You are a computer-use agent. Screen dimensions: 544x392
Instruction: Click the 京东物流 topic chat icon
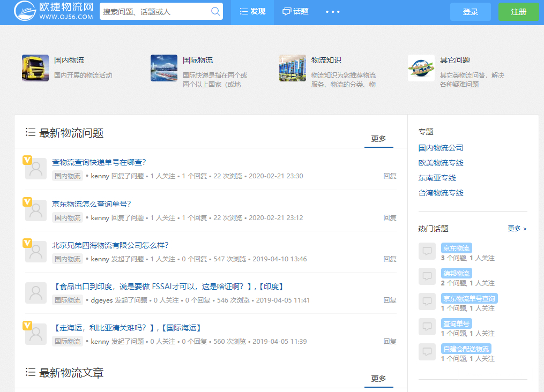click(427, 251)
